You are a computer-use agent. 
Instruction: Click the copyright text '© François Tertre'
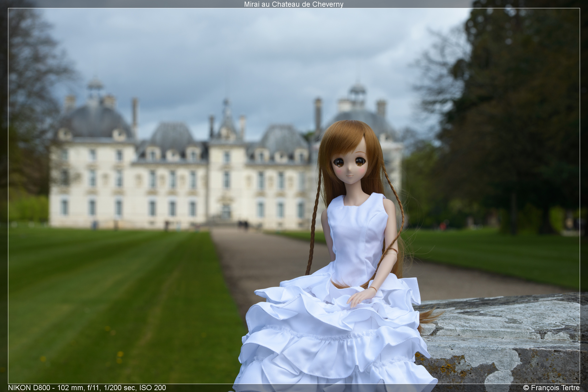tap(551, 388)
